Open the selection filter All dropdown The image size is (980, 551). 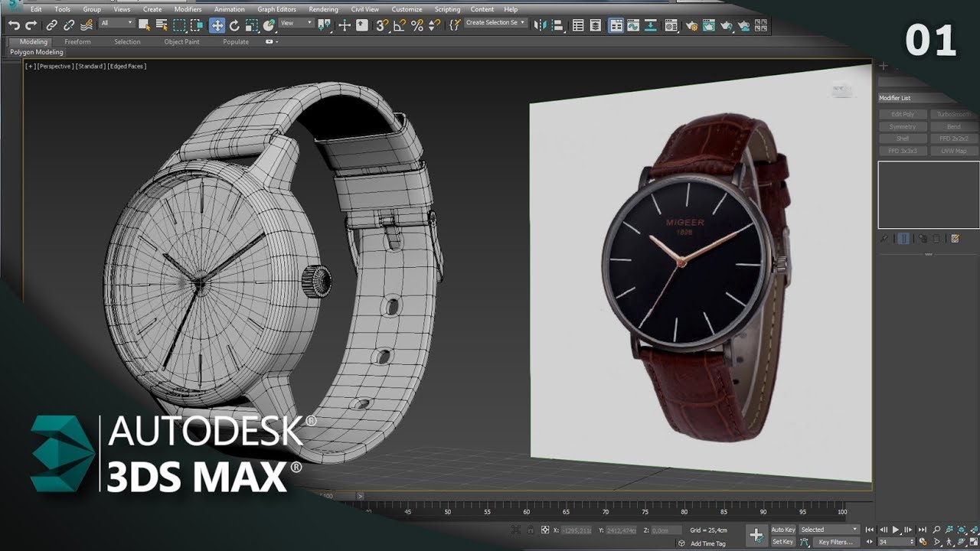click(x=116, y=23)
